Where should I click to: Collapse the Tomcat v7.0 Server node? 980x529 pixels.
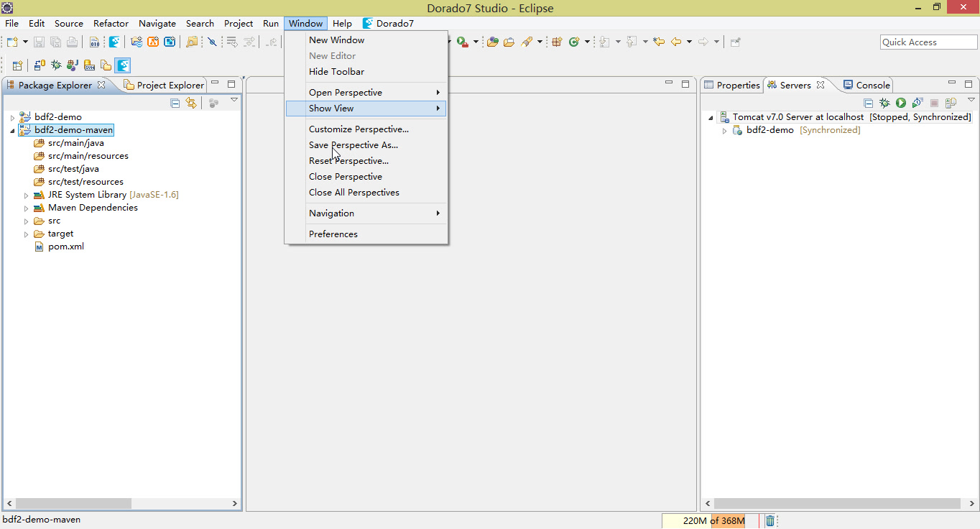[711, 117]
